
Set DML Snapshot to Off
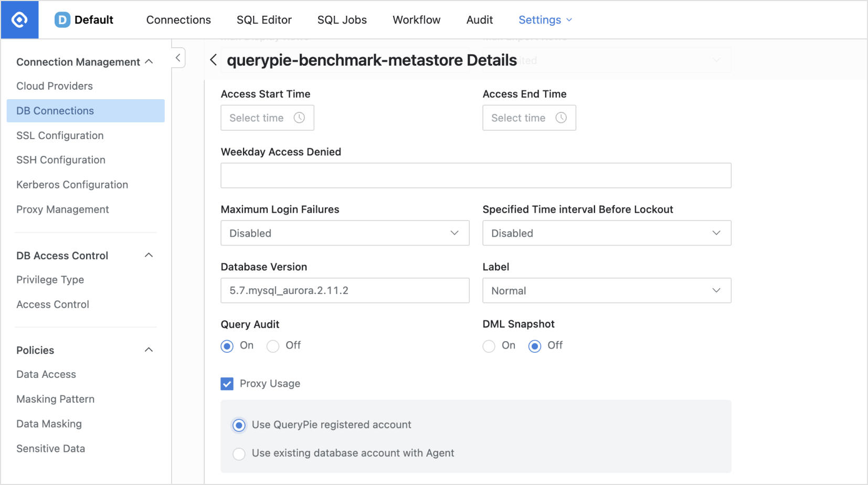(535, 346)
